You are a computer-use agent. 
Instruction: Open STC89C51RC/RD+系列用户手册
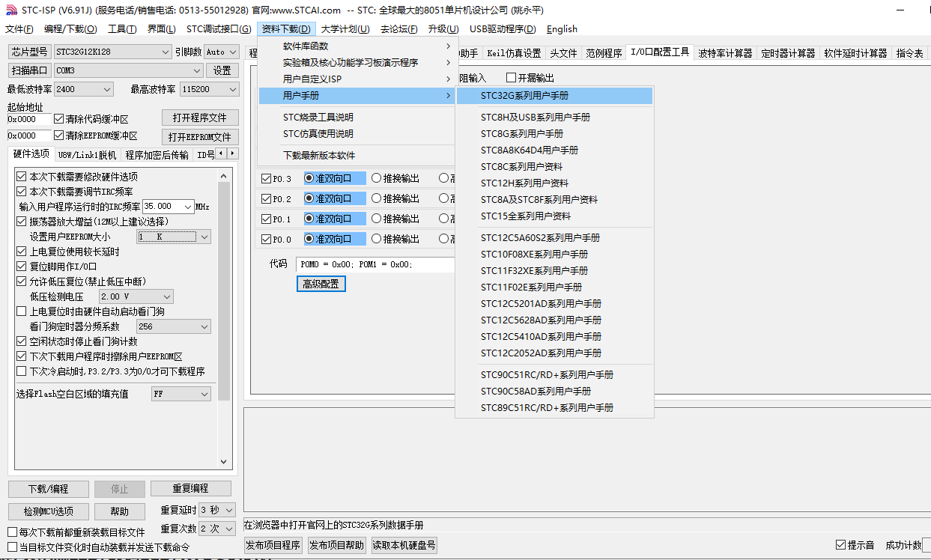[554, 408]
